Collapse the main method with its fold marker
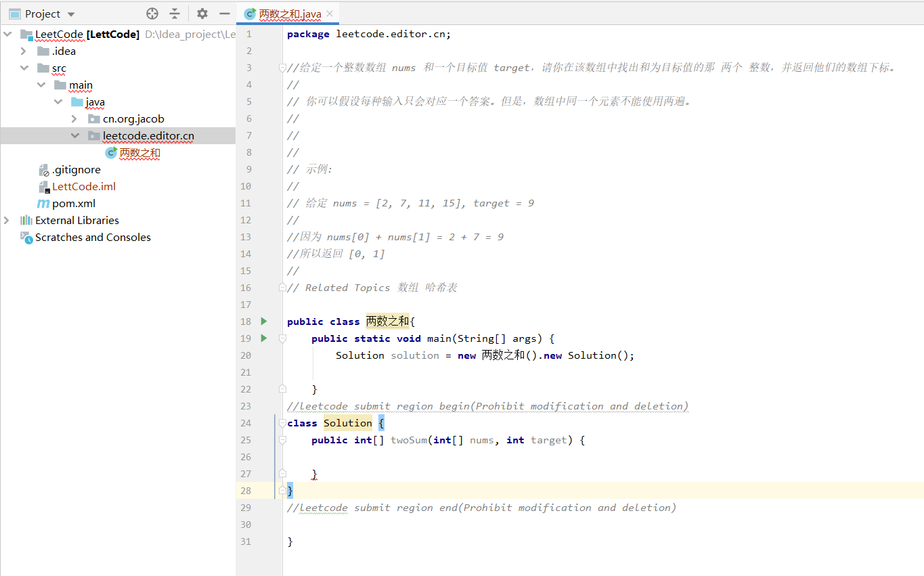 [281, 338]
